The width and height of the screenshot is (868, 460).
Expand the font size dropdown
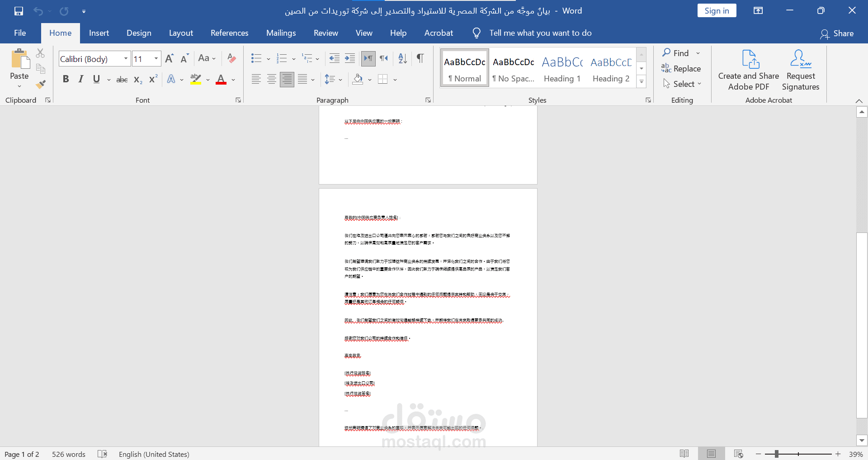(156, 59)
